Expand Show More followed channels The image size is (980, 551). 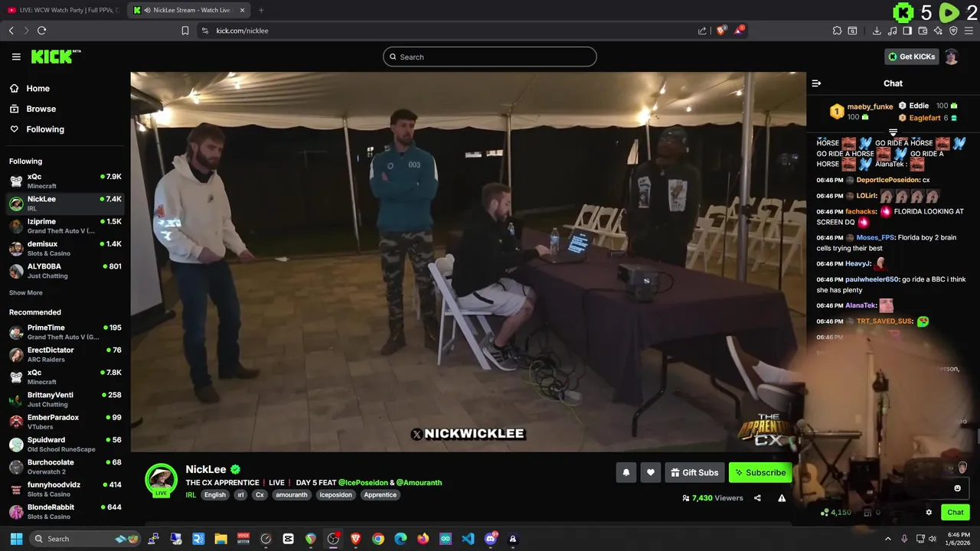pyautogui.click(x=26, y=292)
